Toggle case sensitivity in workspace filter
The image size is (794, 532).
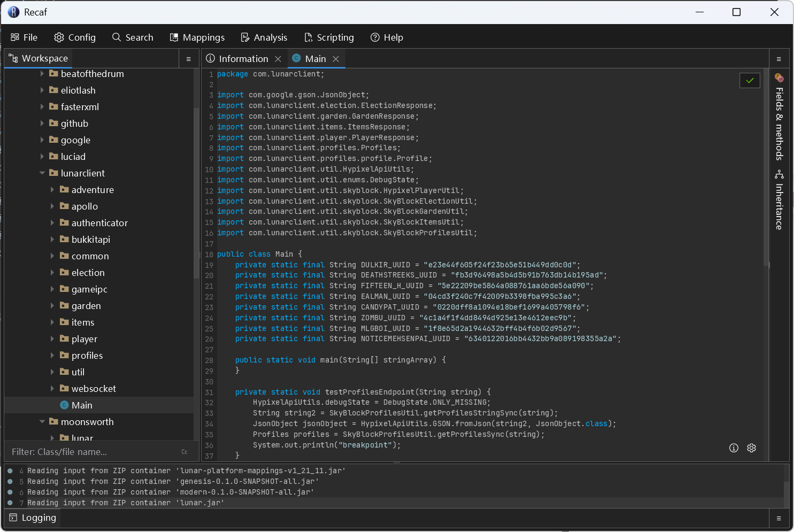coord(184,452)
